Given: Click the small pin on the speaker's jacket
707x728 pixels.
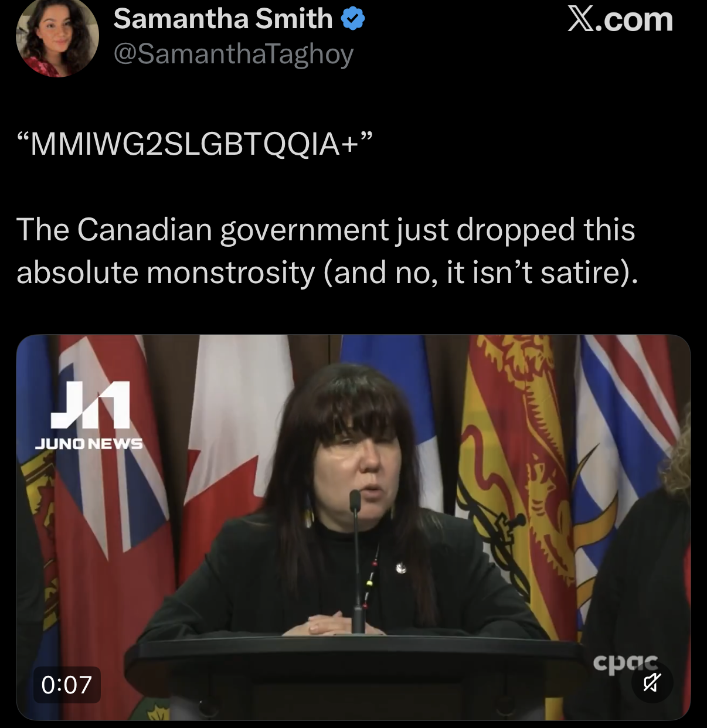Looking at the screenshot, I should click(400, 567).
